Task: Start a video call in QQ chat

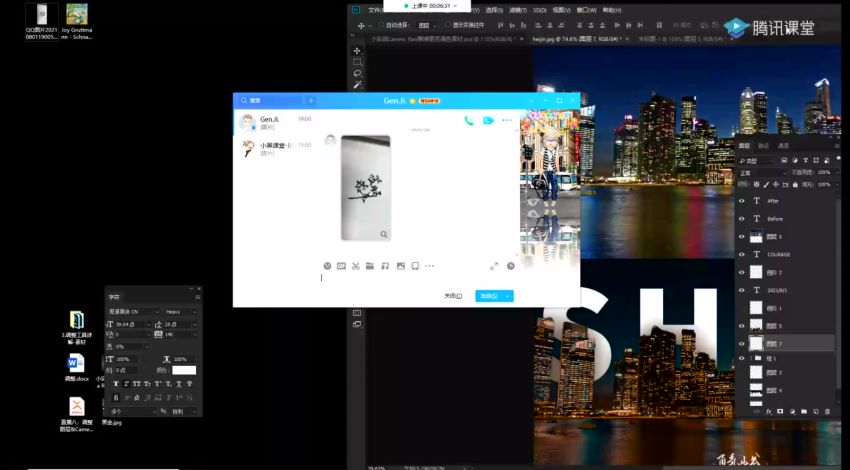Action: (488, 120)
